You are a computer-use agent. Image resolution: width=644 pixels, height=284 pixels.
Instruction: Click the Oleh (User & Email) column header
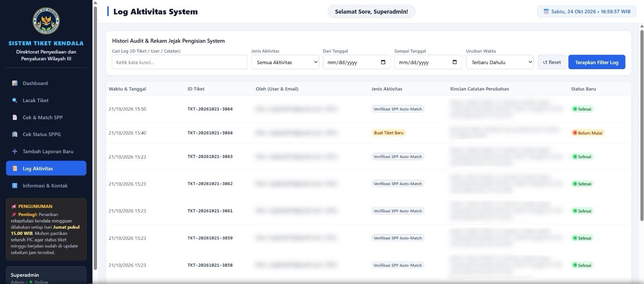[277, 89]
